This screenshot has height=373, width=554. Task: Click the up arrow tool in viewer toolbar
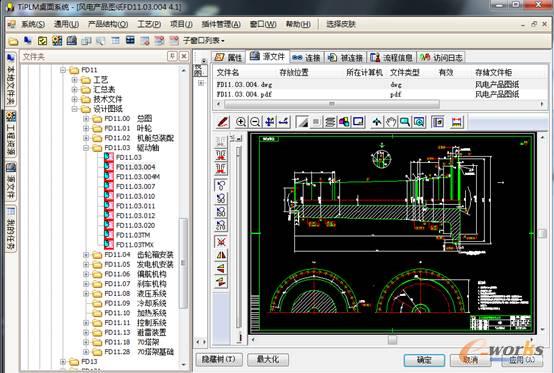[x=377, y=122]
